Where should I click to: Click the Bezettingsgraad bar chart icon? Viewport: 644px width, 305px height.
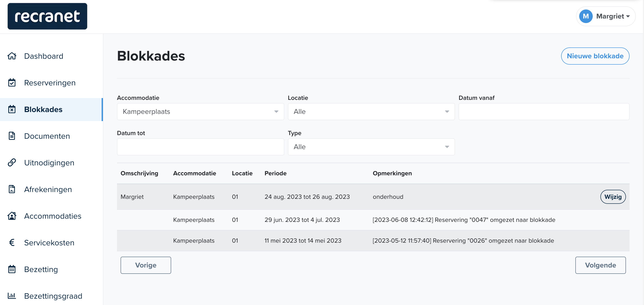pos(12,296)
